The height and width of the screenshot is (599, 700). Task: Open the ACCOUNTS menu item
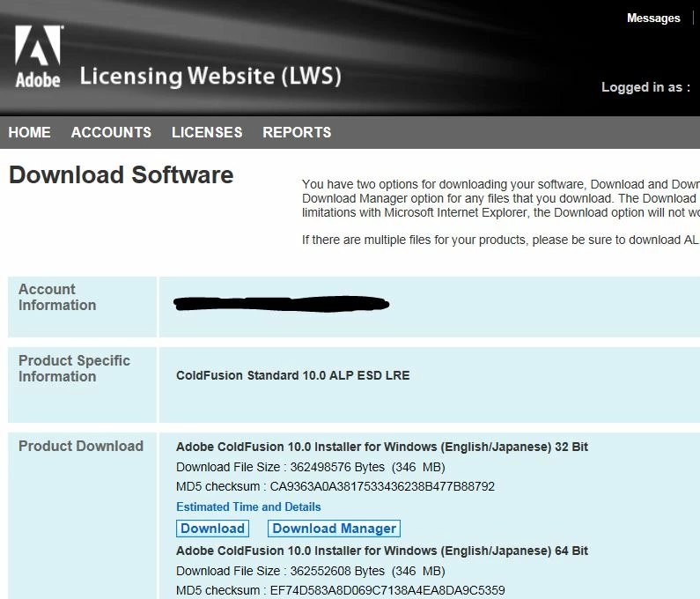tap(111, 132)
